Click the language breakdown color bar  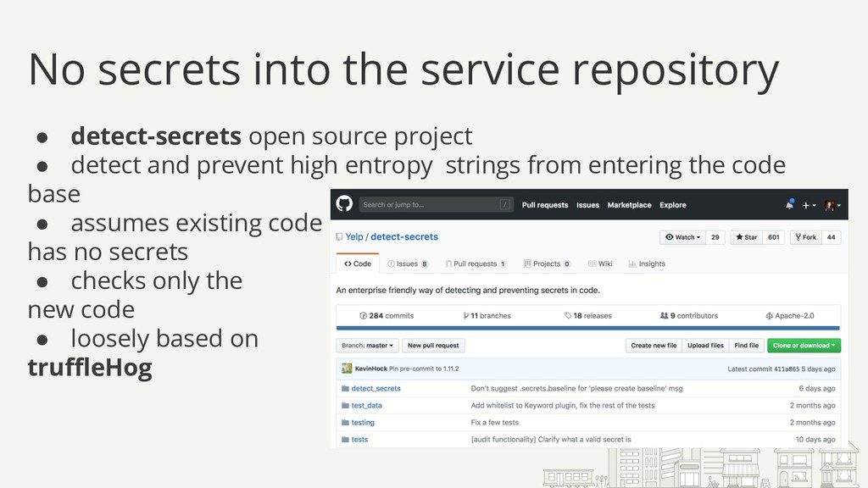[588, 328]
